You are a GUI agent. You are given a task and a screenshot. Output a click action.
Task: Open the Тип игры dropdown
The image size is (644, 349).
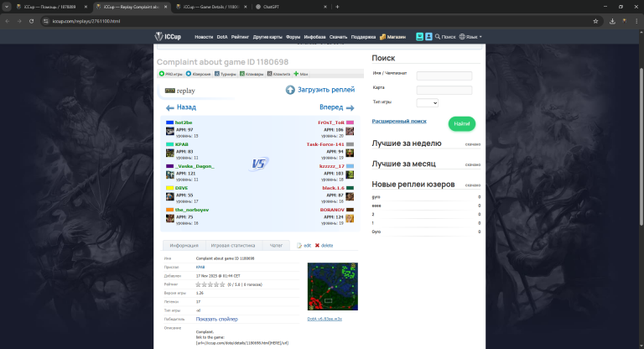[x=427, y=102]
